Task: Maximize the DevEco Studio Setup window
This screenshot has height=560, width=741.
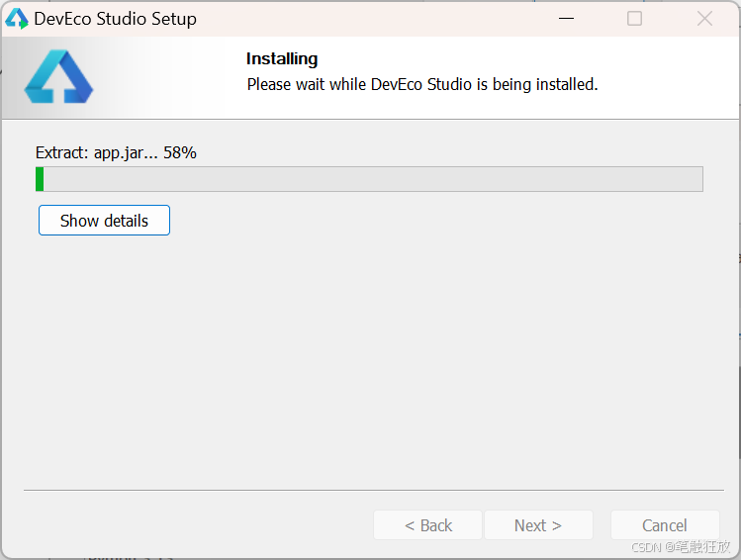Action: 634,19
